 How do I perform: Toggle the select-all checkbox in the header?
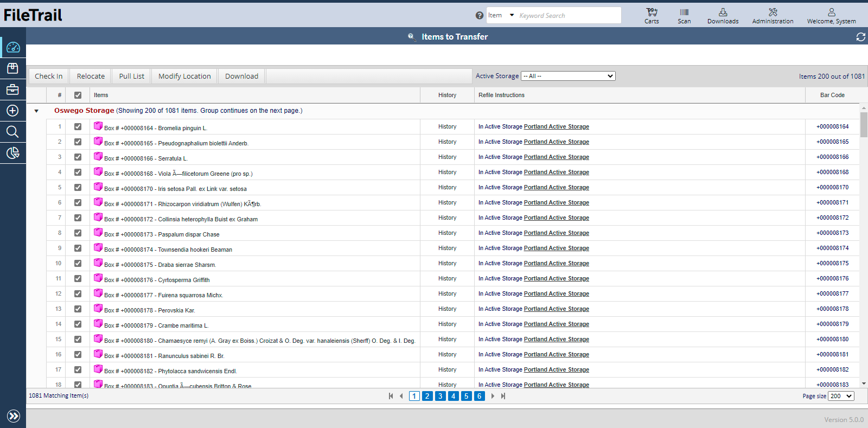tap(78, 95)
